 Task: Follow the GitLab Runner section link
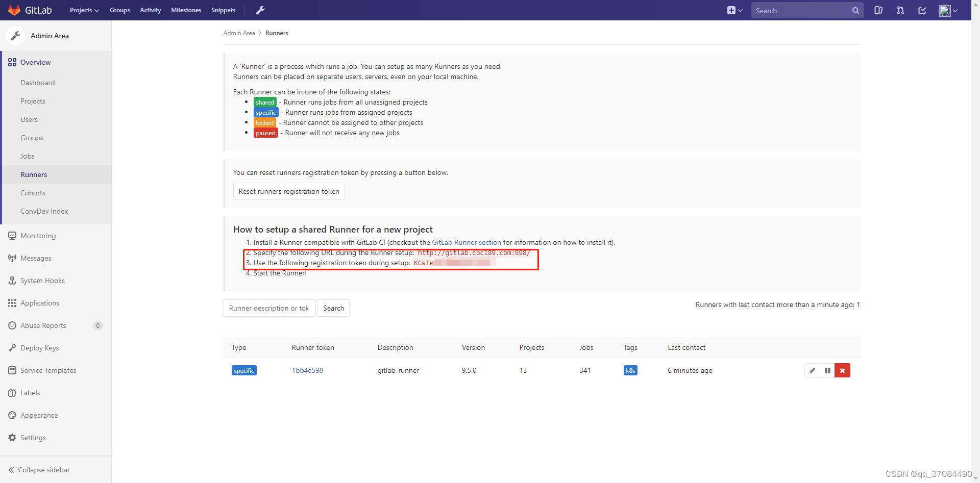coord(466,242)
